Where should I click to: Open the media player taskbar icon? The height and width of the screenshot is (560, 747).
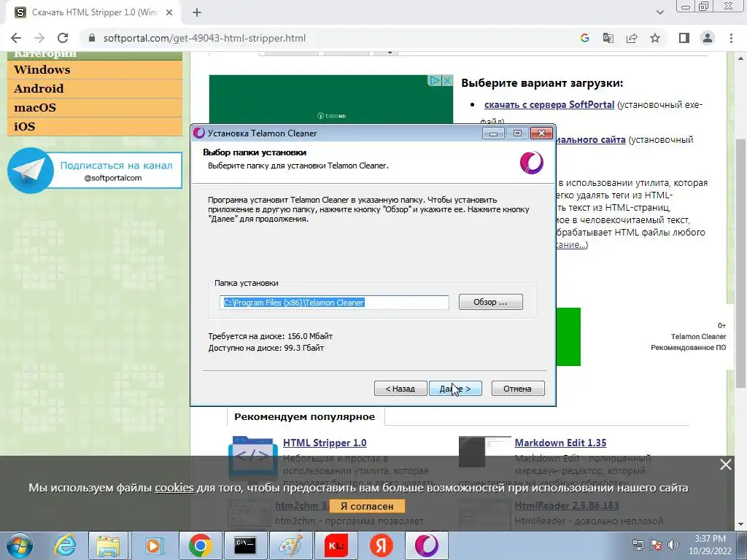153,545
